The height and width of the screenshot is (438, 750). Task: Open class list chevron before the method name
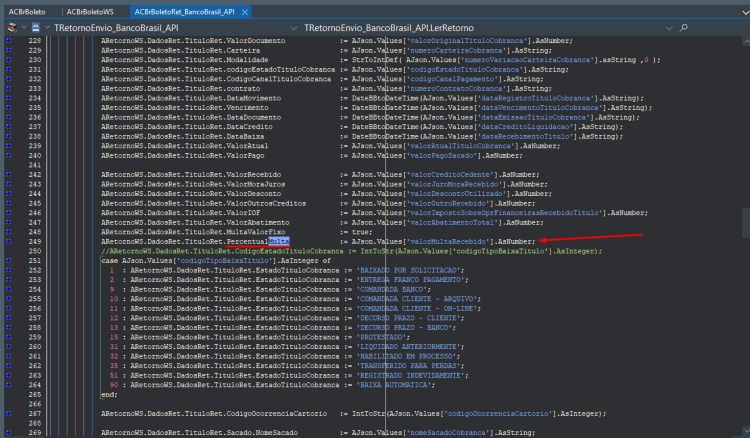294,28
